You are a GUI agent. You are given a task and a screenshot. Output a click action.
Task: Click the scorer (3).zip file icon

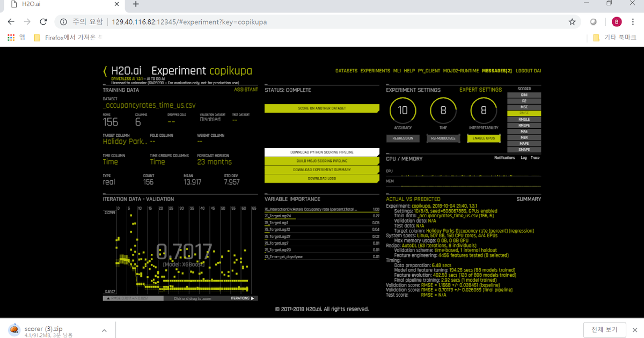point(14,330)
